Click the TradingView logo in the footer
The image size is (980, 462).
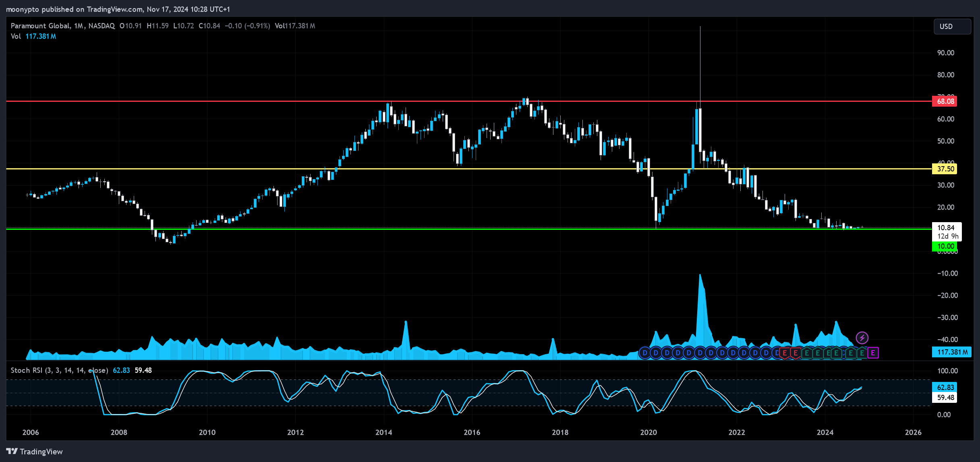[x=35, y=452]
